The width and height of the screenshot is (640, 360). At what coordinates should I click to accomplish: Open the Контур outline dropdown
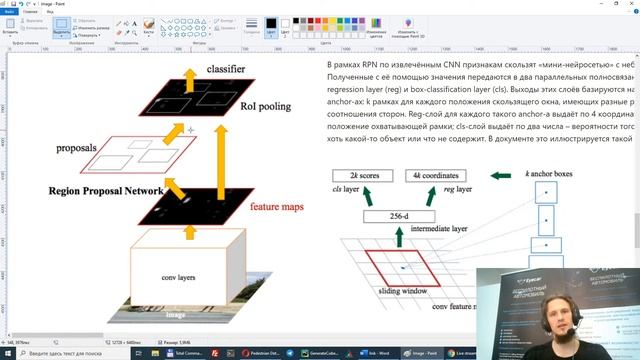click(224, 20)
